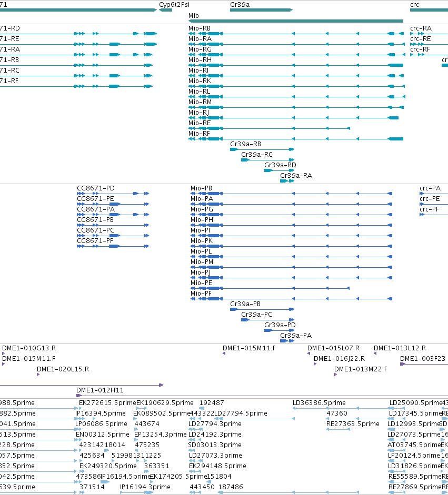Image resolution: width=448 pixels, height=495 pixels.
Task: Click the Mio gene label above the long bar
Action: tap(193, 15)
